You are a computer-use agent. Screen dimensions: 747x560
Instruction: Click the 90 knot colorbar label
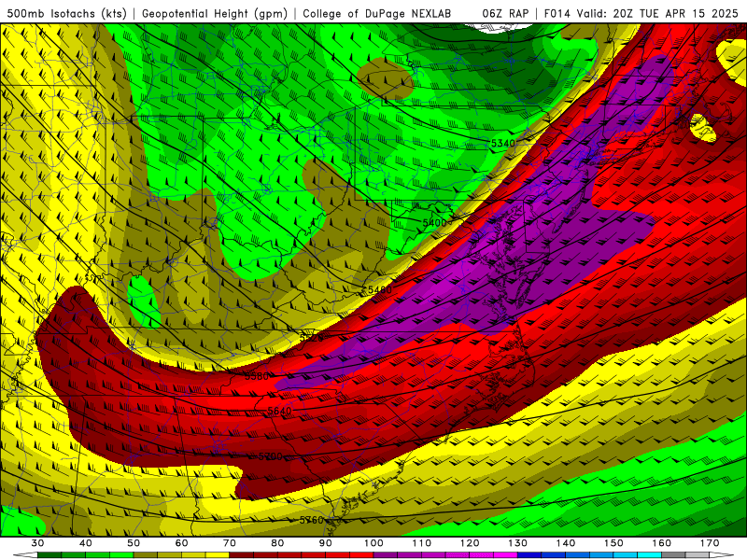pos(325,543)
